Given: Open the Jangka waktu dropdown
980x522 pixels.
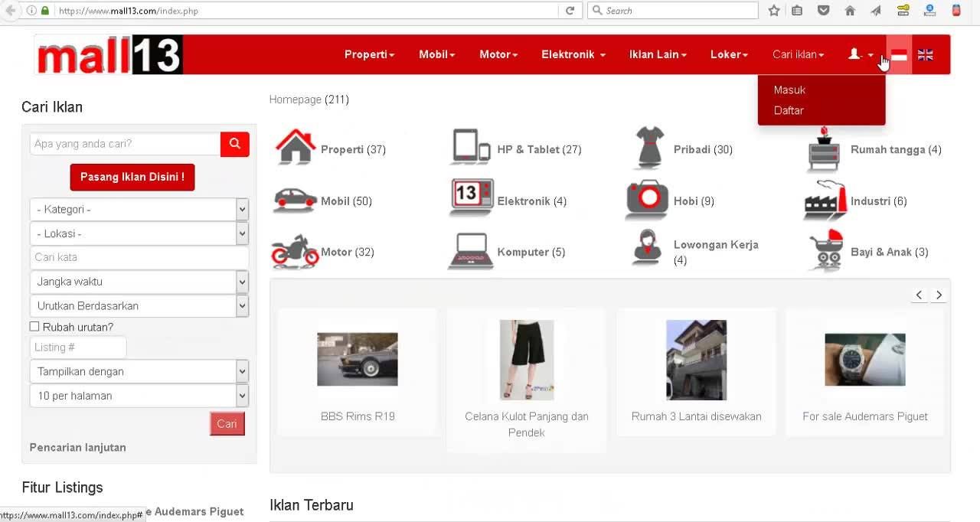Looking at the screenshot, I should pos(139,282).
